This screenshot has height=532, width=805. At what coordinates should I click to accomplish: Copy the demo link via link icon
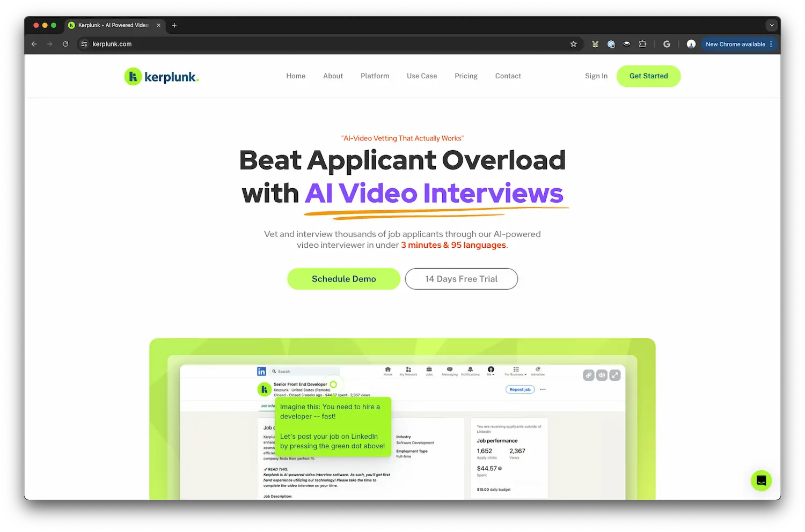(589, 375)
